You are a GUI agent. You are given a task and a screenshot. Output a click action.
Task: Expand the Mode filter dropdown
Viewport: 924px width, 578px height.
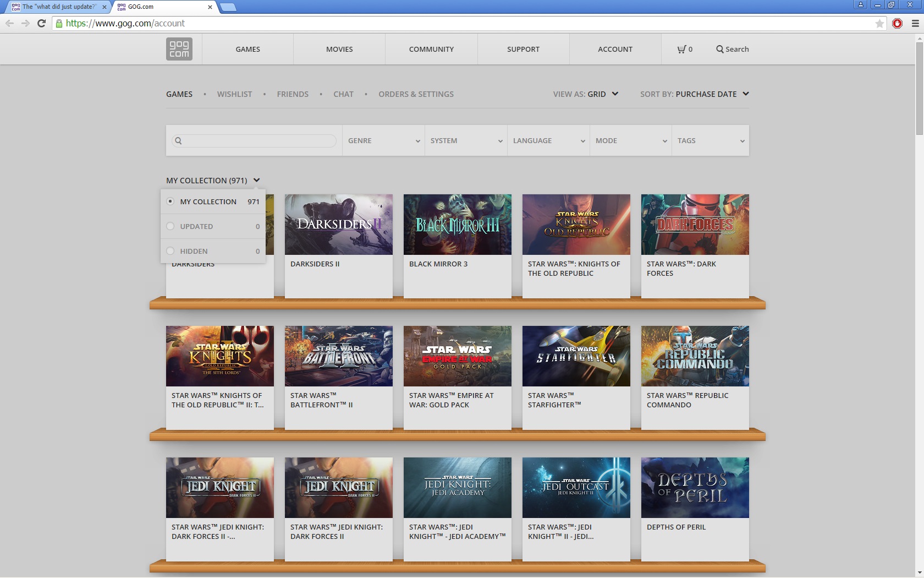coord(631,141)
